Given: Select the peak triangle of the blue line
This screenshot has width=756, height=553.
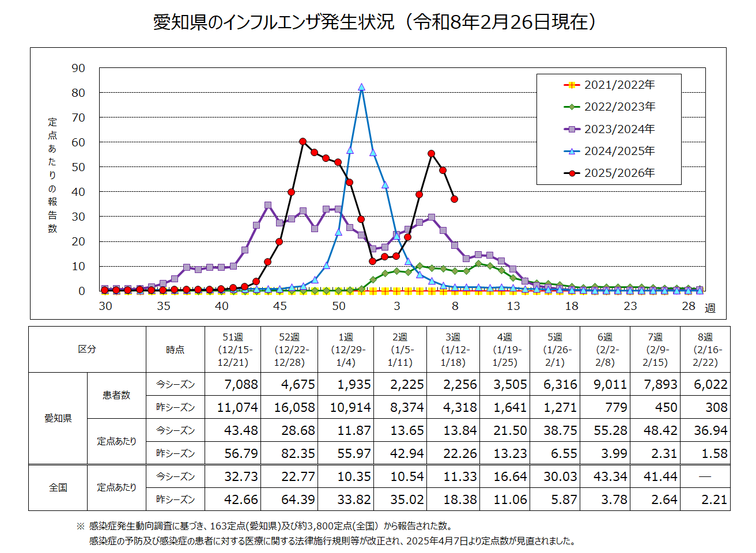Looking at the screenshot, I should pos(361,88).
